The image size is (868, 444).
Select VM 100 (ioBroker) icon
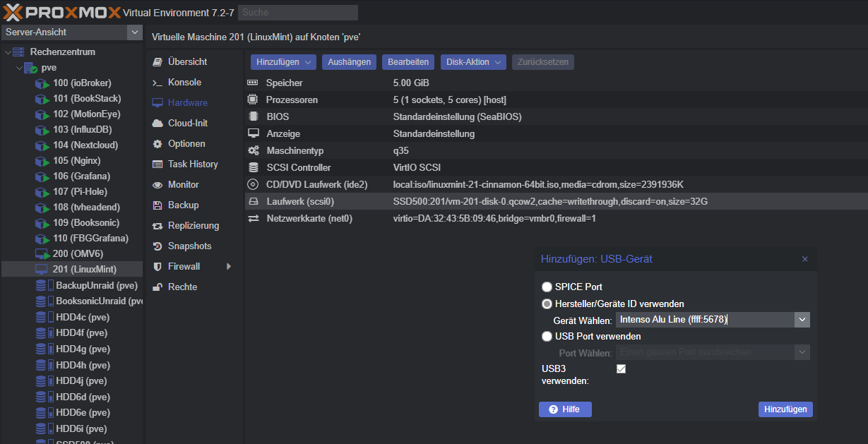click(x=42, y=83)
